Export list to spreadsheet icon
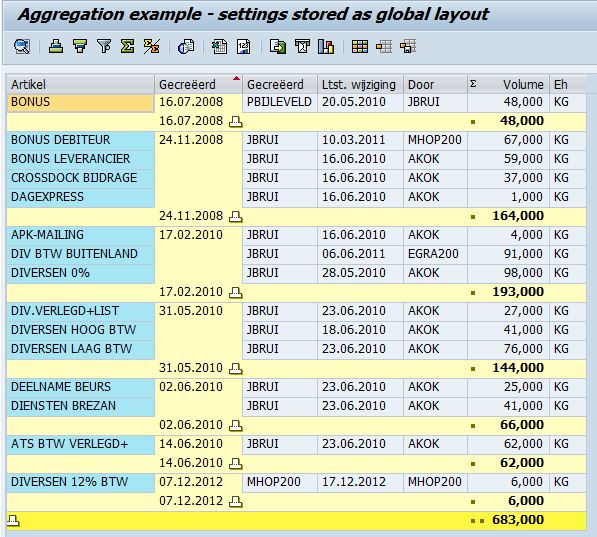Viewport: 597px width, 537px height. 219,47
